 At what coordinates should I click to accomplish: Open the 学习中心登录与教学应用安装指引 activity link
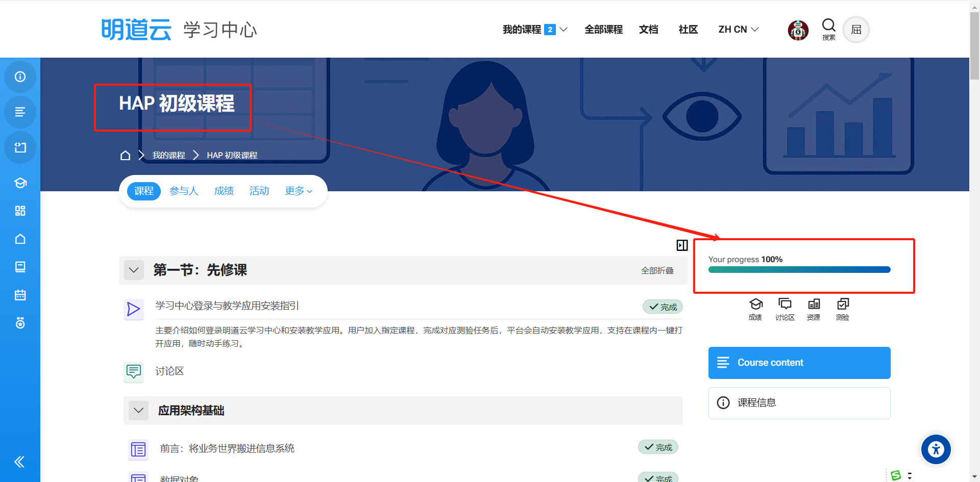tap(227, 306)
